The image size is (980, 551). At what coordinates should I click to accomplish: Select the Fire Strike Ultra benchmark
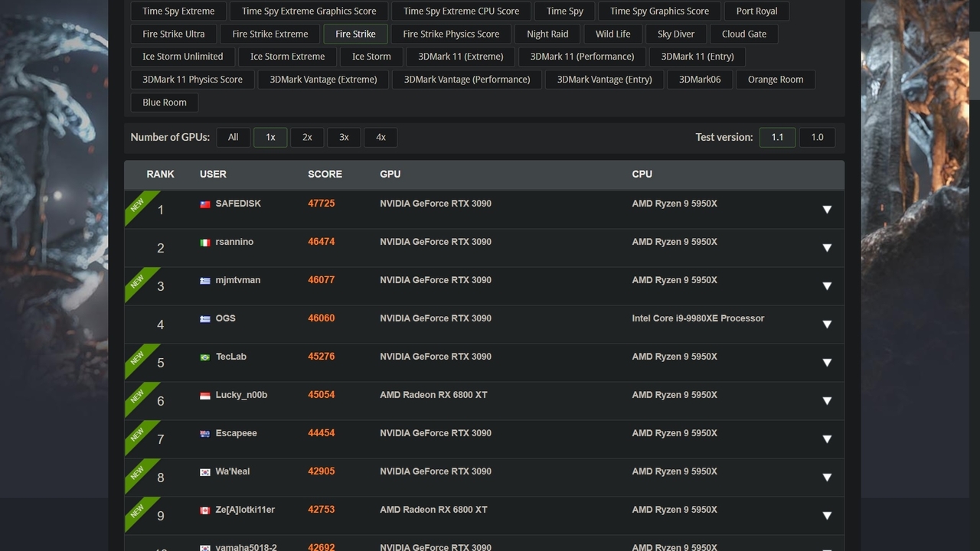tap(174, 34)
